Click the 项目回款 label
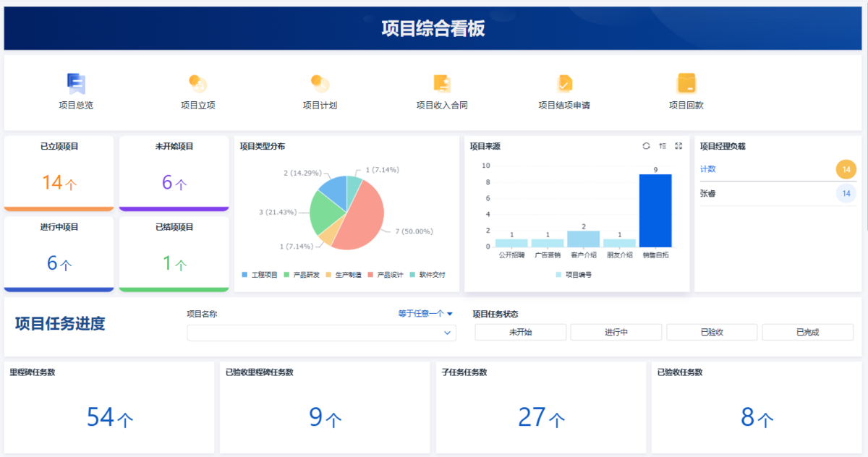This screenshot has width=868, height=457. (686, 106)
